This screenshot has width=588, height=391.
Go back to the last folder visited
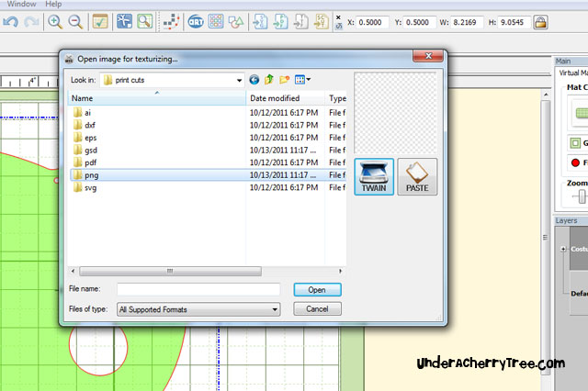[x=254, y=80]
